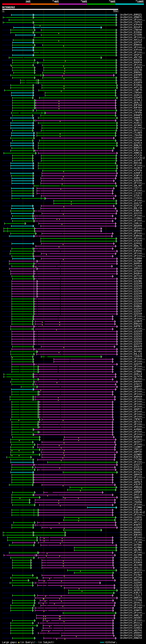Screen dimensions: 146x644
Task: Click the DC598262 query name
Action: point(8,7)
